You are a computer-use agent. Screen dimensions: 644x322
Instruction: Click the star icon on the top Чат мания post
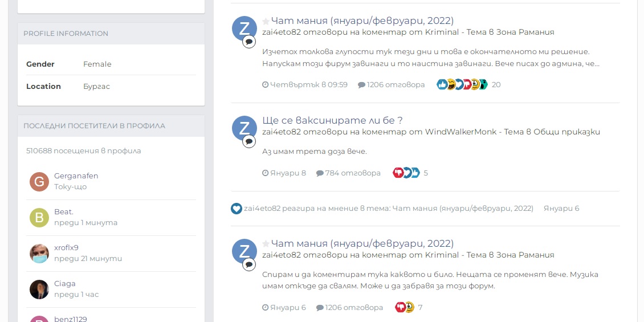266,22
